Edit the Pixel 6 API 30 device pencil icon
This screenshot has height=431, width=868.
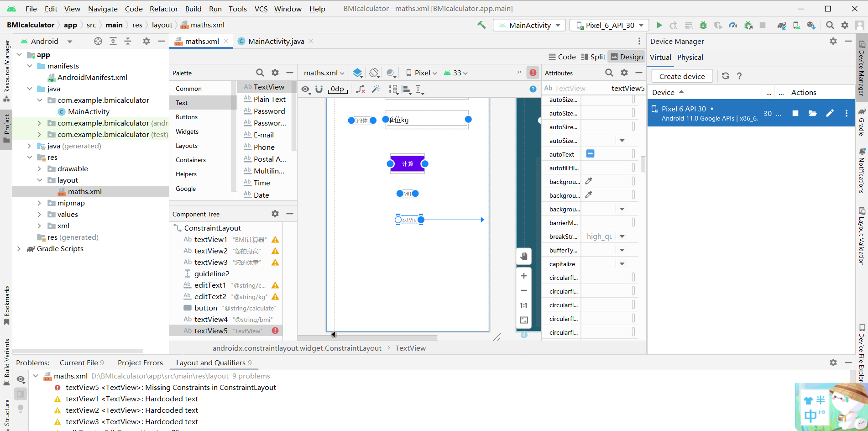coord(830,113)
